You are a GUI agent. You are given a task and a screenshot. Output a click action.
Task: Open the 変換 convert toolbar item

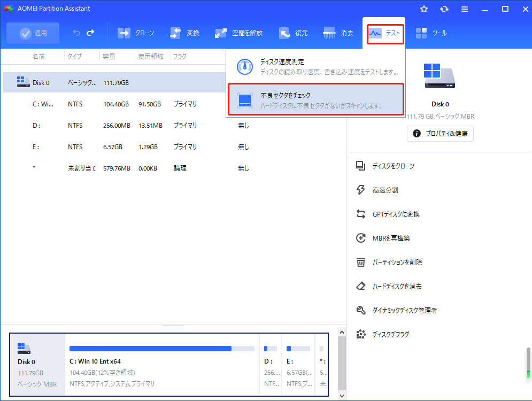point(185,33)
